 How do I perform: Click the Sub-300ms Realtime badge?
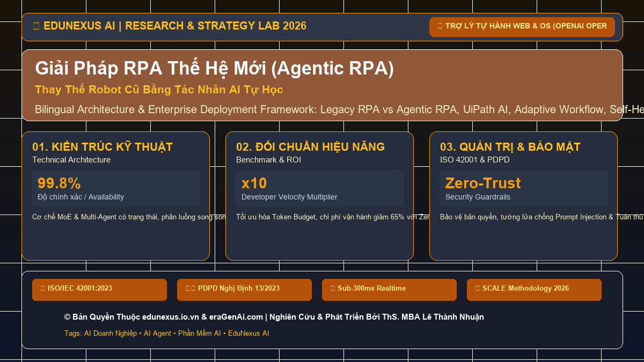(x=389, y=290)
